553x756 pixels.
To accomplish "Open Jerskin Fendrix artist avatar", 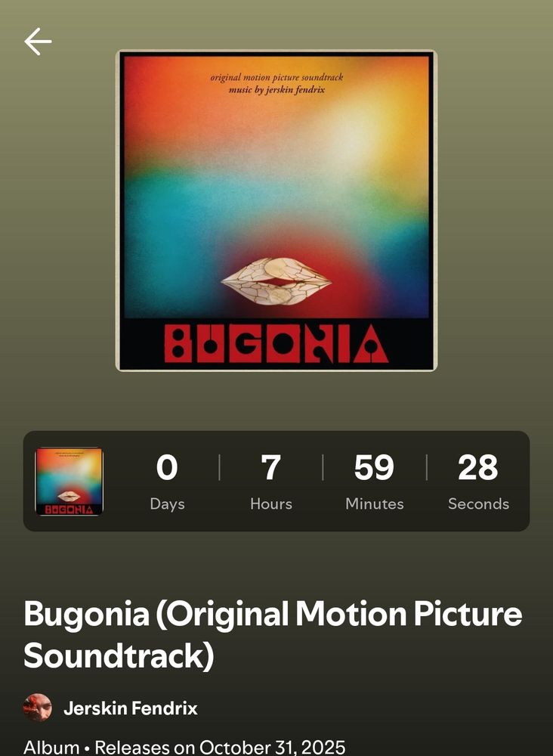I will 38,708.
